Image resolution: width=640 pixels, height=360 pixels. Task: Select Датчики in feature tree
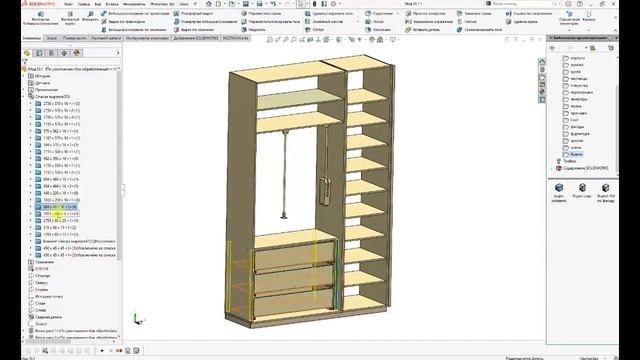(39, 83)
